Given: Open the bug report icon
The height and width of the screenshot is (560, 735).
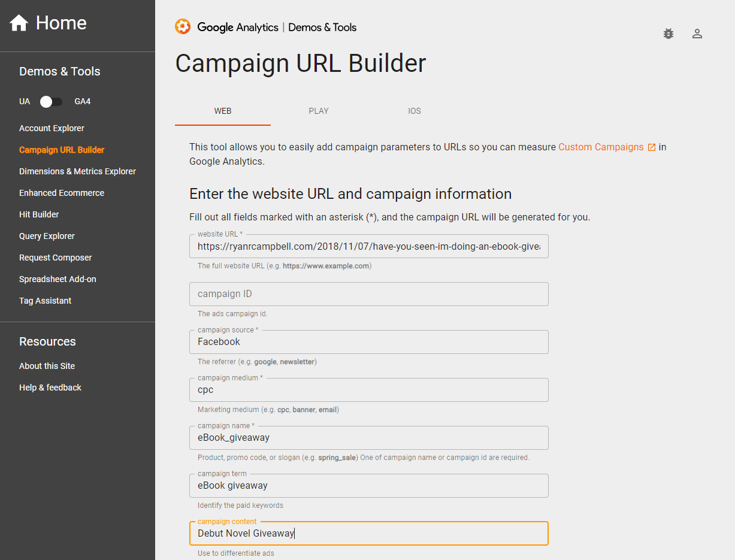Looking at the screenshot, I should 669,34.
